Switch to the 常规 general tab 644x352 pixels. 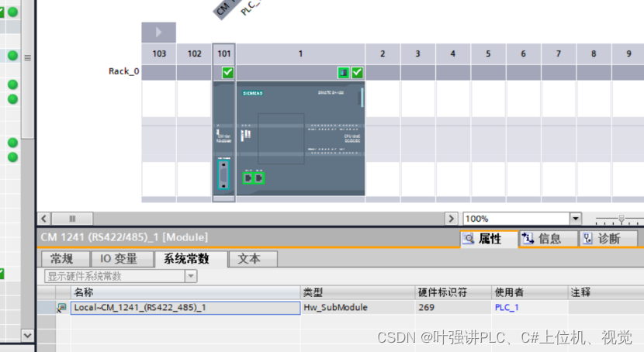pyautogui.click(x=66, y=259)
